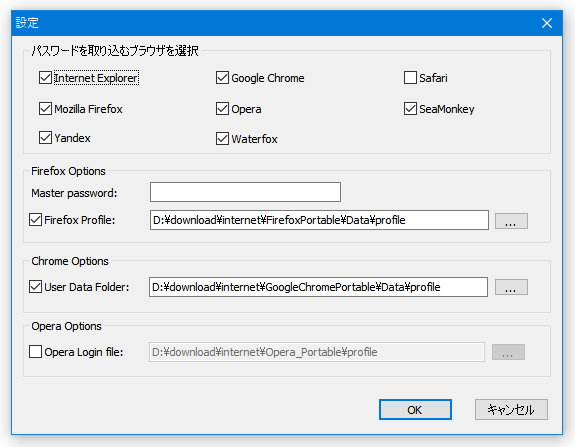Uncheck the Google Chrome checkbox
This screenshot has width=575, height=447.
222,78
